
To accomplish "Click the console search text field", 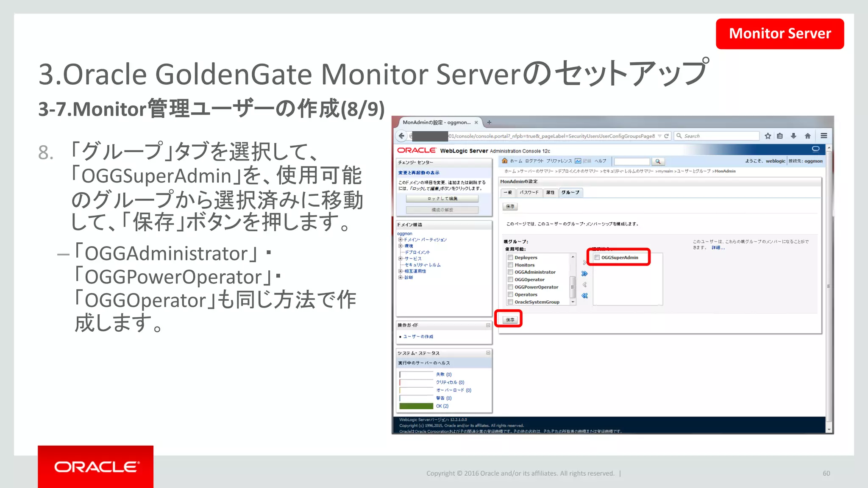I will [632, 161].
